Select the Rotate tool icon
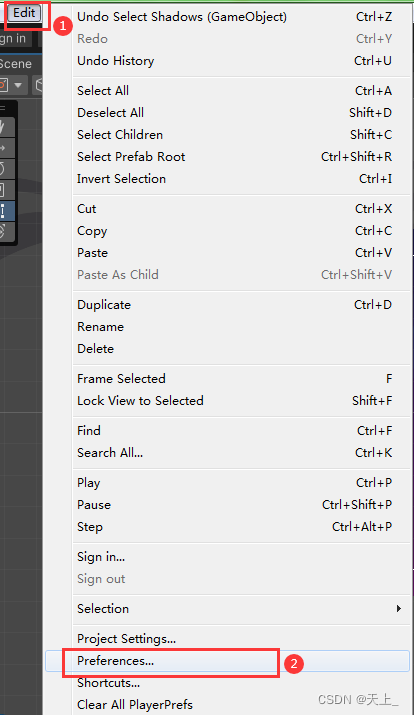Image resolution: width=414 pixels, height=715 pixels. (x=7, y=169)
